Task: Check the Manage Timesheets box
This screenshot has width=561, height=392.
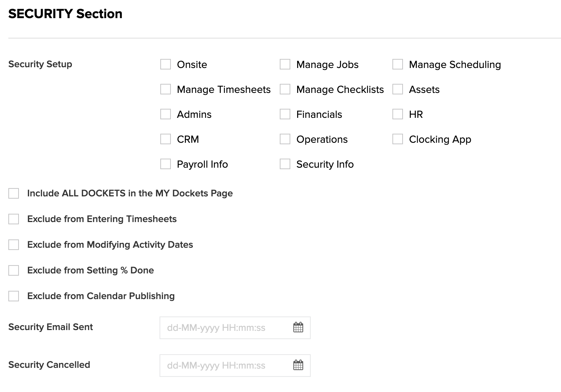Action: [x=165, y=89]
